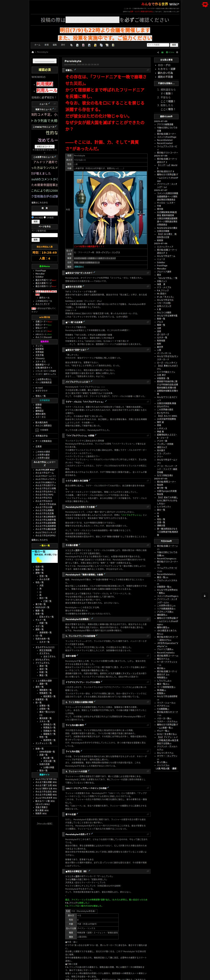Click the anchor link icon on the 前書き heading

(x=148, y=70)
